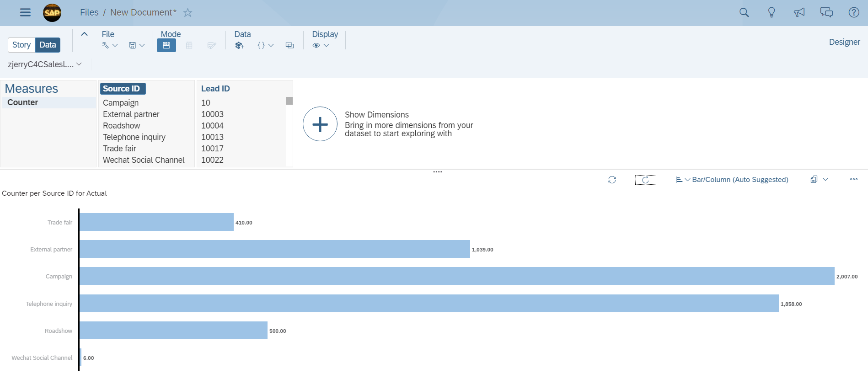The width and height of the screenshot is (868, 374).
Task: Open the hamburger main menu
Action: pos(25,12)
